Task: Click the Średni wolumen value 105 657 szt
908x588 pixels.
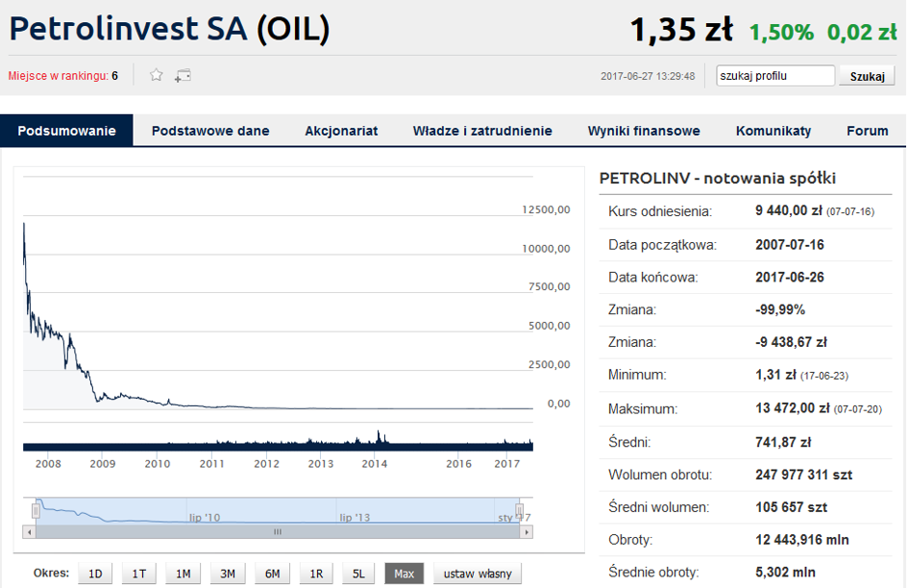Action: (791, 507)
